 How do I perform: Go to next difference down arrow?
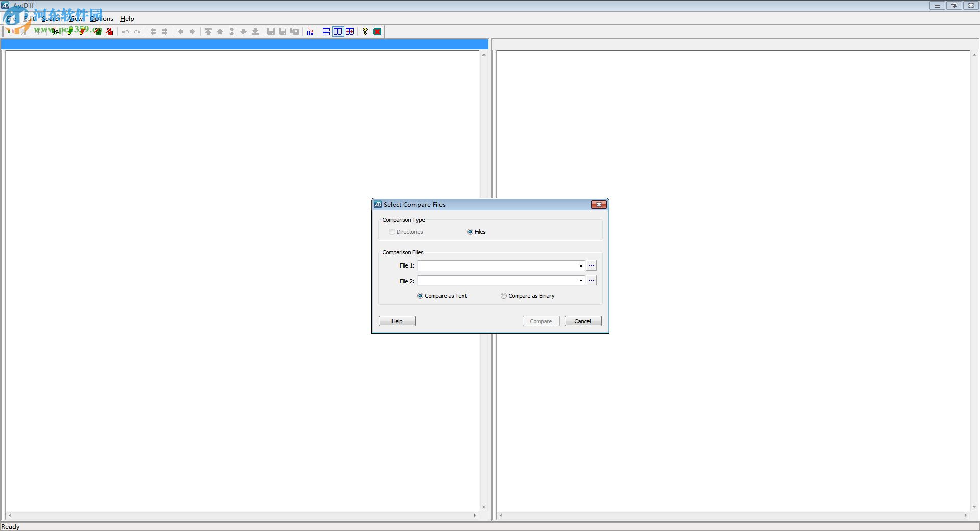pyautogui.click(x=243, y=32)
